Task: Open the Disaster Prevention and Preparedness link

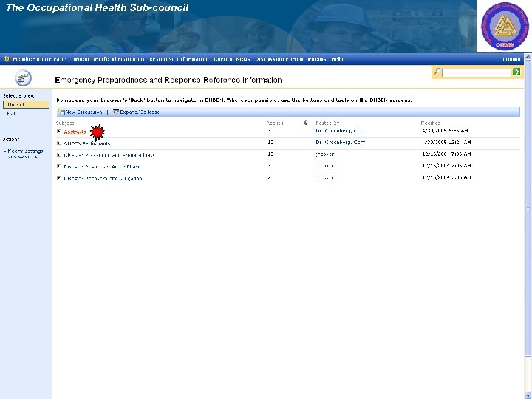Action: (x=109, y=155)
